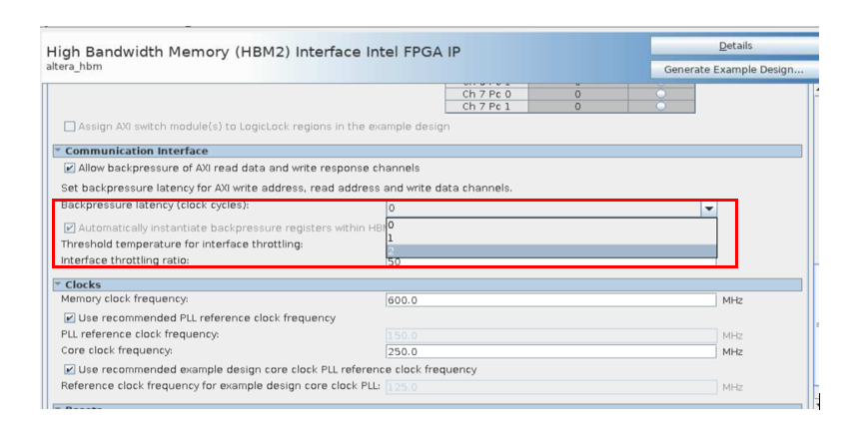Uncheck Use recommended example design core clock PLL

(x=70, y=369)
